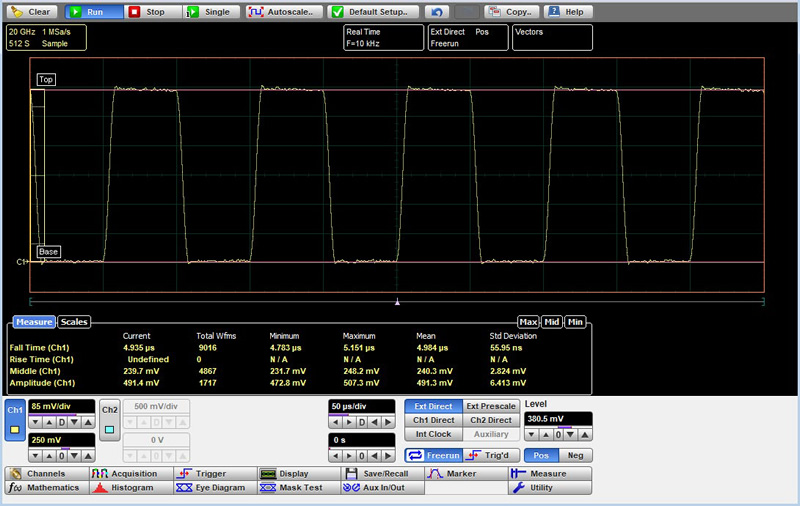Switch trigger mode to Trig'd
Image resolution: width=800 pixels, height=506 pixels.
click(491, 455)
